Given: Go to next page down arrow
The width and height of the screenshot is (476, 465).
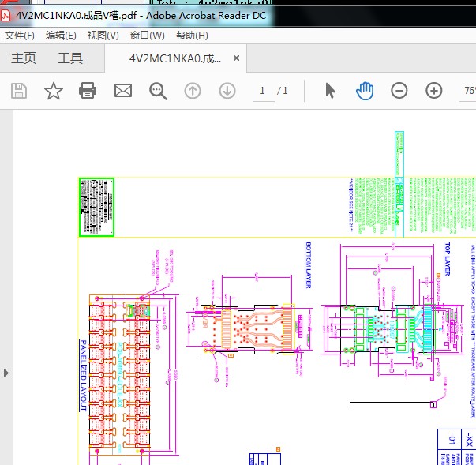Looking at the screenshot, I should [227, 91].
